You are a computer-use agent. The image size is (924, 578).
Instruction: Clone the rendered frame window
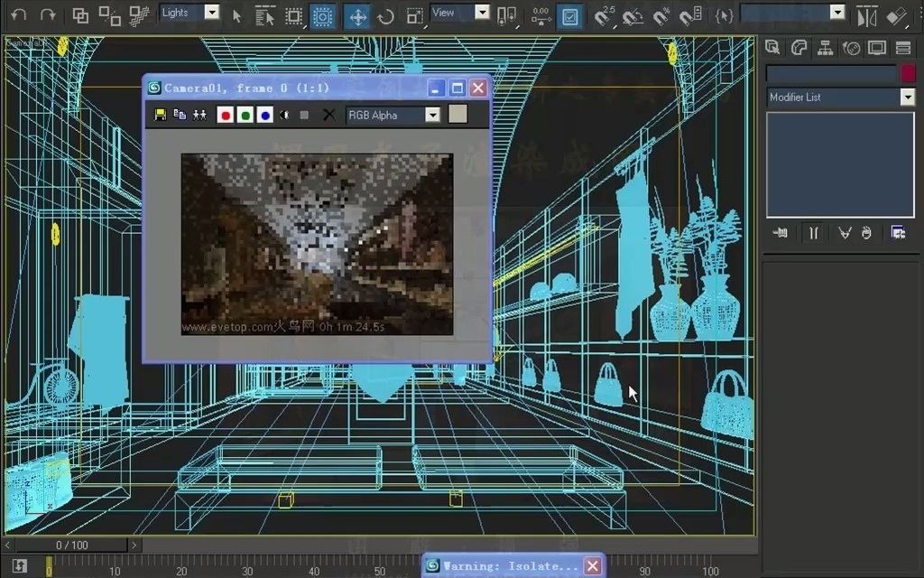[181, 115]
